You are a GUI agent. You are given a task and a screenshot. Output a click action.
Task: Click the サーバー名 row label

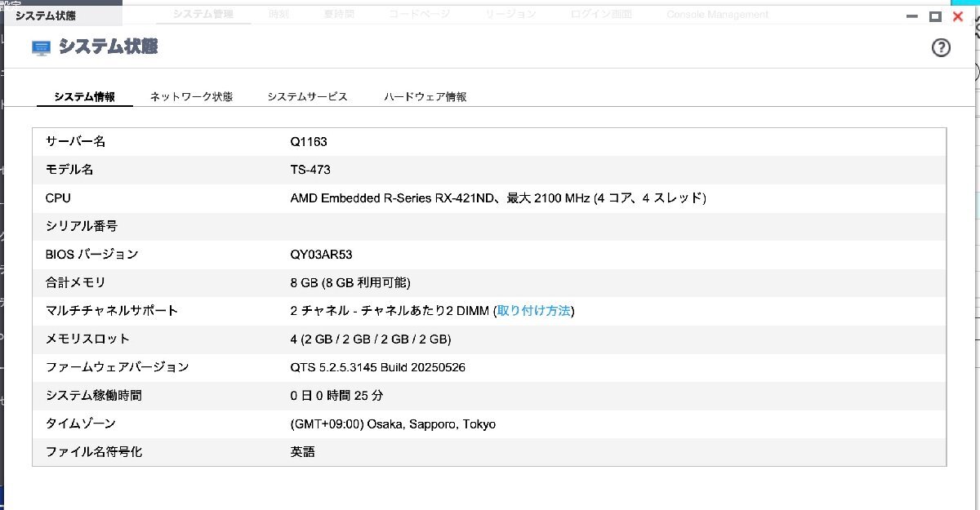click(x=75, y=142)
